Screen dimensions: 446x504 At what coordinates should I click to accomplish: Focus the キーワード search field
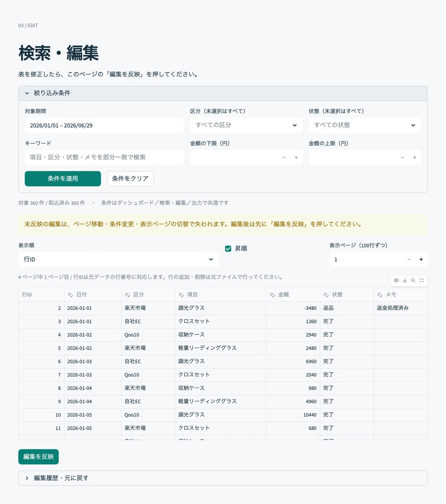click(x=104, y=157)
